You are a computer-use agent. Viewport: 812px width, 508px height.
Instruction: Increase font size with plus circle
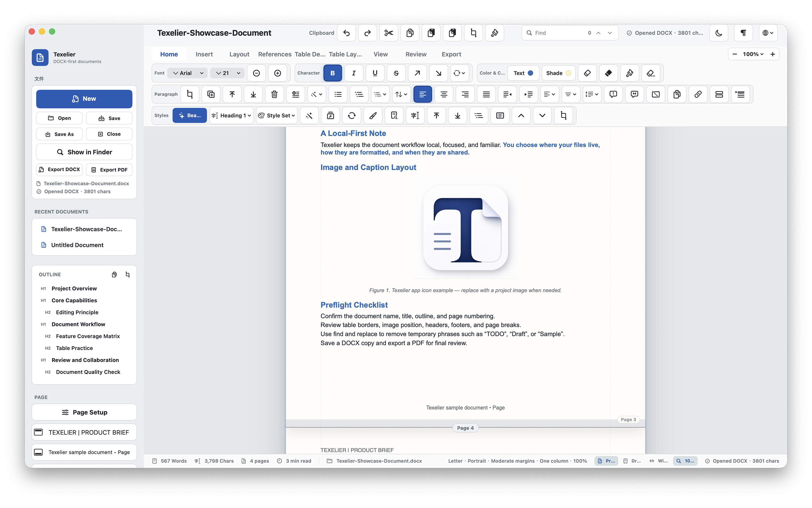point(277,73)
